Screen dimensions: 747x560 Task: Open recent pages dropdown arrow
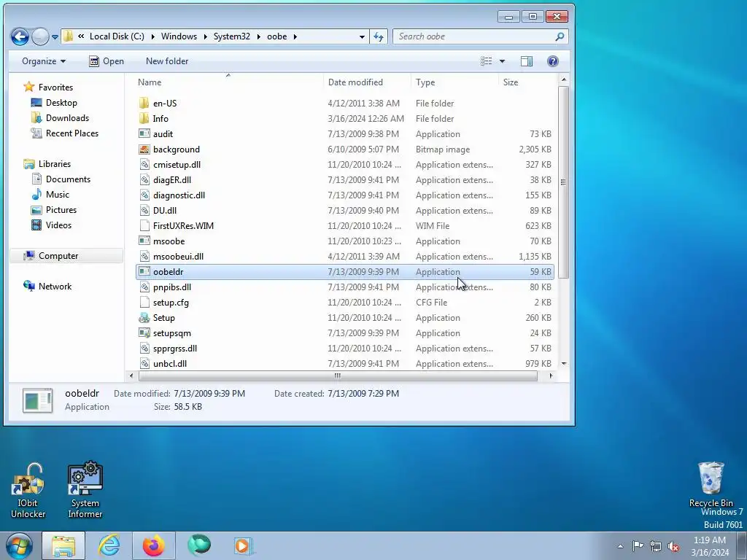[55, 36]
